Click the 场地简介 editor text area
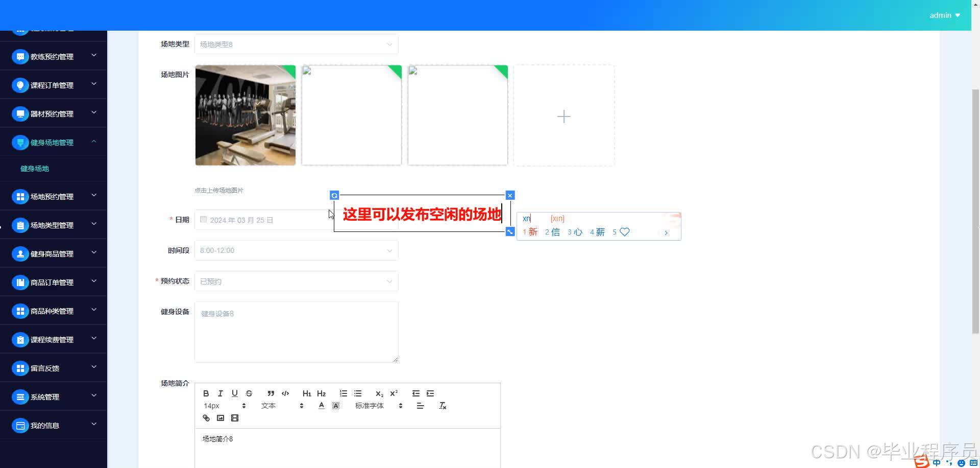This screenshot has width=980, height=468. (347, 448)
